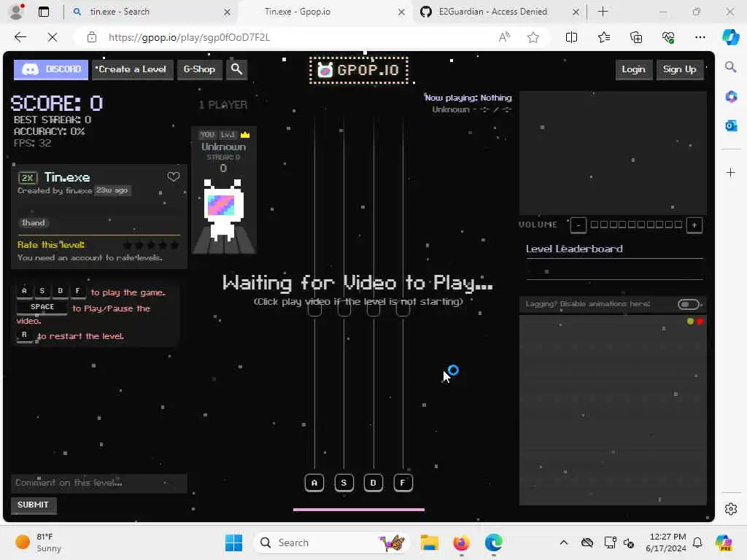Set volume on the volume bar squares
Screen dimensions: 747x560
click(636, 225)
